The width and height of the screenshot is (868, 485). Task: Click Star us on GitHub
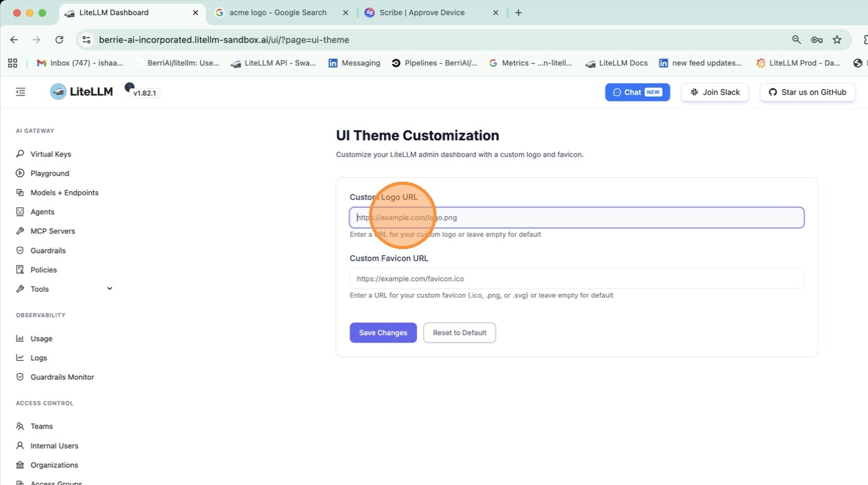click(807, 92)
